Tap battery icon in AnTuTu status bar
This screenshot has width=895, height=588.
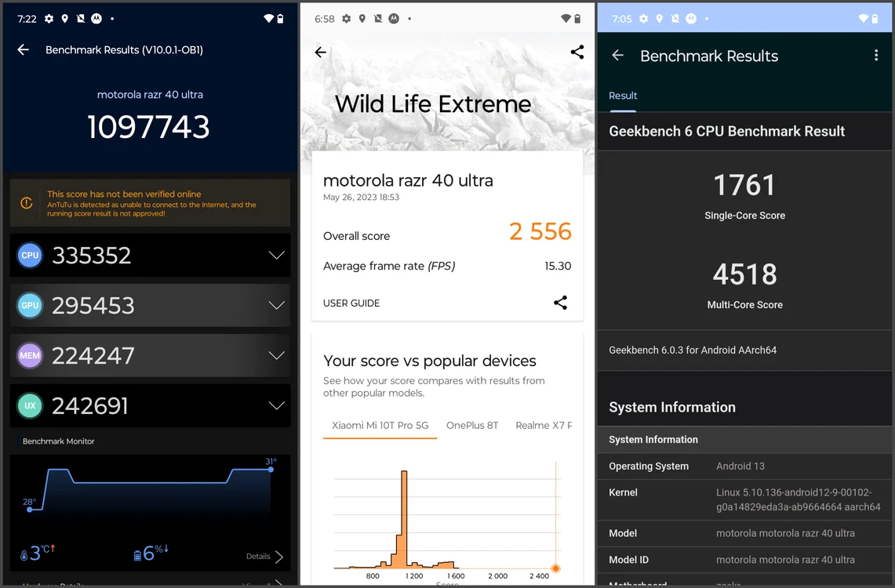pyautogui.click(x=280, y=19)
